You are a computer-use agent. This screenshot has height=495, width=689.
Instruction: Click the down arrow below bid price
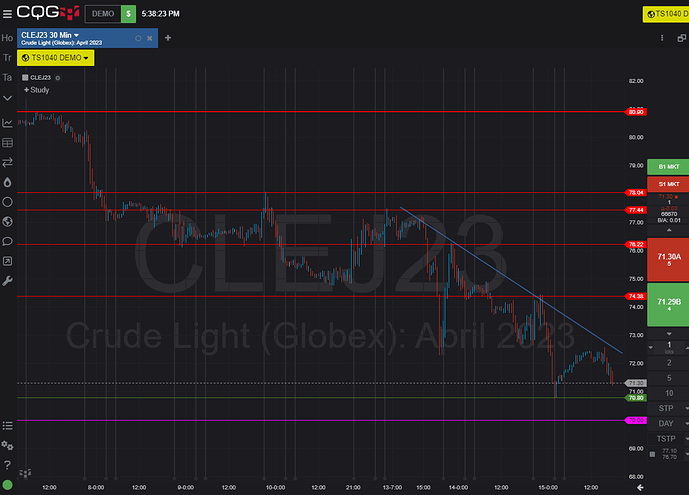(x=669, y=334)
